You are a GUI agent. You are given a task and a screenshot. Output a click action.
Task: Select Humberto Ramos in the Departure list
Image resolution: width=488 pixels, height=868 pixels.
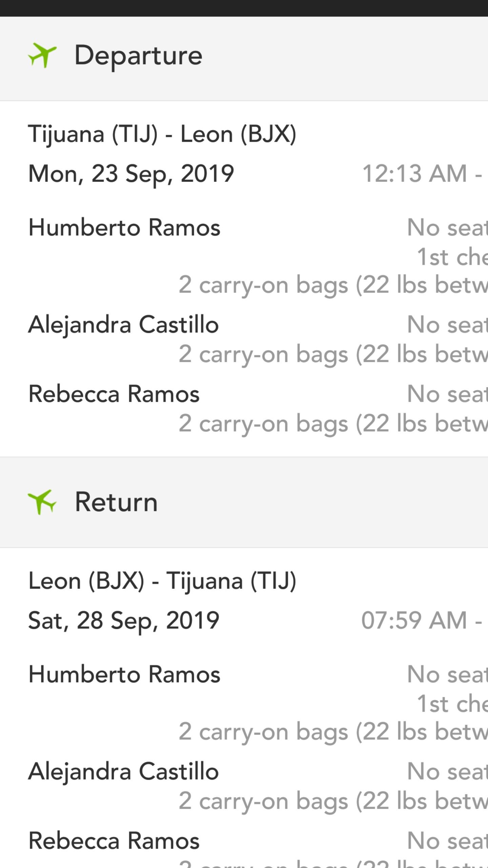click(124, 227)
